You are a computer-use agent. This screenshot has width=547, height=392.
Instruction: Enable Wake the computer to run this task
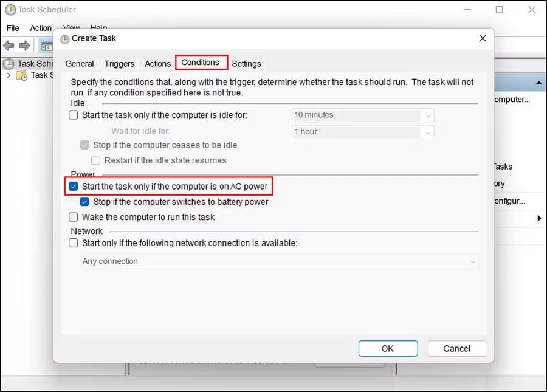(74, 217)
